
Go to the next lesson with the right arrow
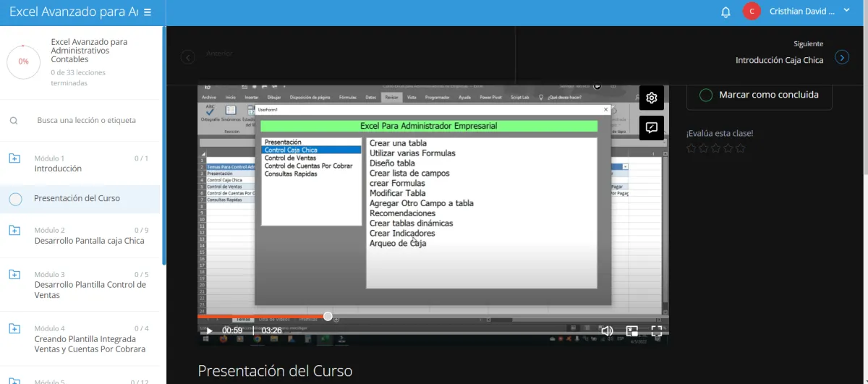point(842,56)
